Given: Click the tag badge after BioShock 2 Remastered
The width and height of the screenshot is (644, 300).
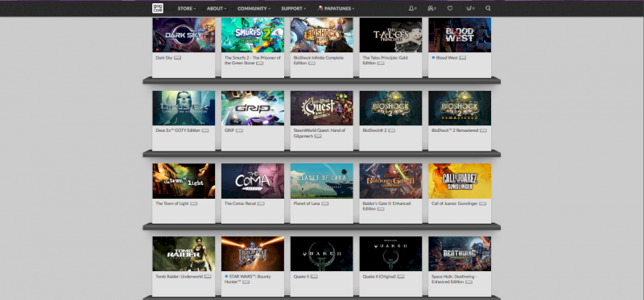Looking at the screenshot, I should coord(483,130).
